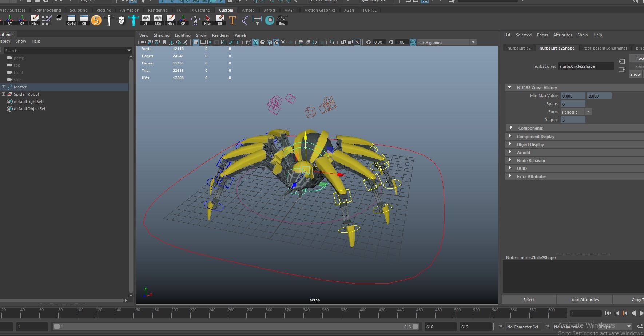This screenshot has height=336, width=644.
Task: Click the RT shelf icon
Action: click(x=9, y=20)
